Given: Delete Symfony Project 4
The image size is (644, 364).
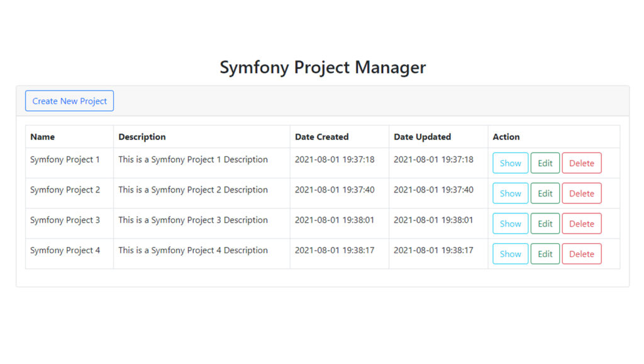Looking at the screenshot, I should (x=582, y=254).
